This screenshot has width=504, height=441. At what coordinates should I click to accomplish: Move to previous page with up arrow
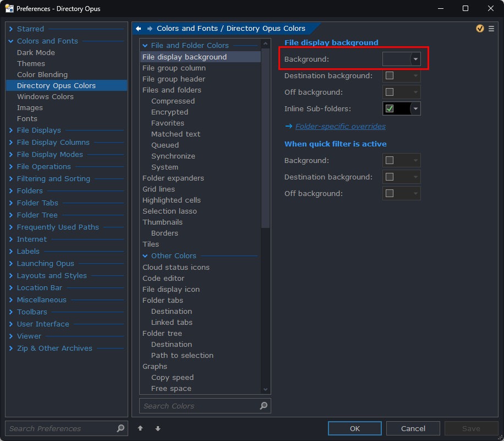coord(140,428)
